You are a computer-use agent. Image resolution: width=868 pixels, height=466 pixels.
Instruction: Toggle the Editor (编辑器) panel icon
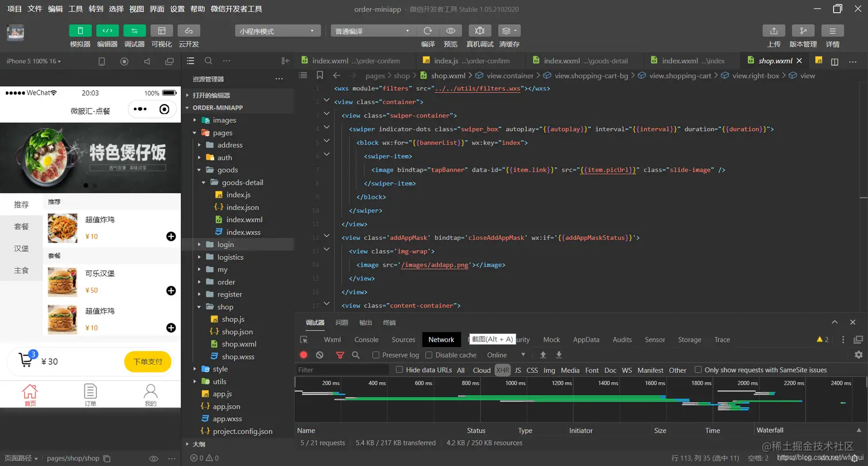[x=107, y=31]
